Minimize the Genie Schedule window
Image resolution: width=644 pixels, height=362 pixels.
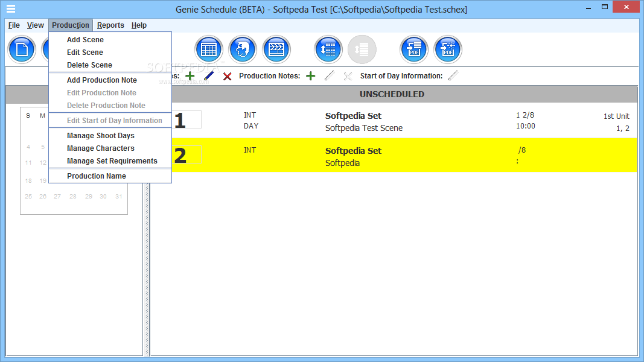(588, 7)
